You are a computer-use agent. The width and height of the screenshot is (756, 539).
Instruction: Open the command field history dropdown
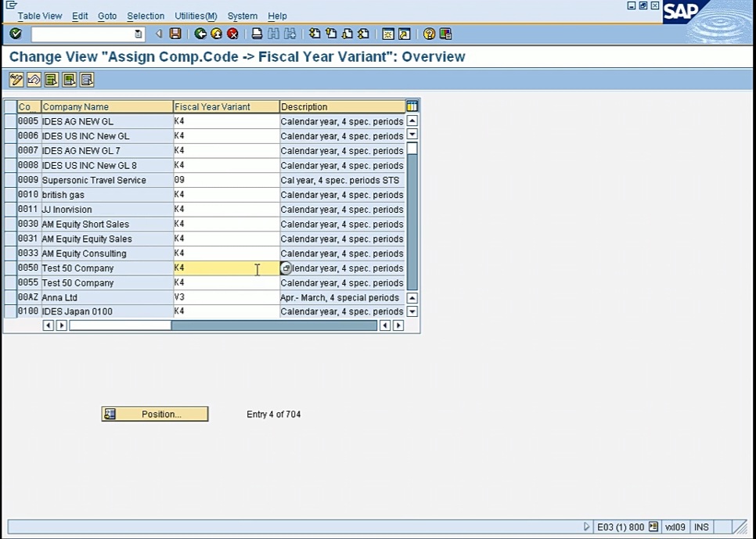click(139, 34)
